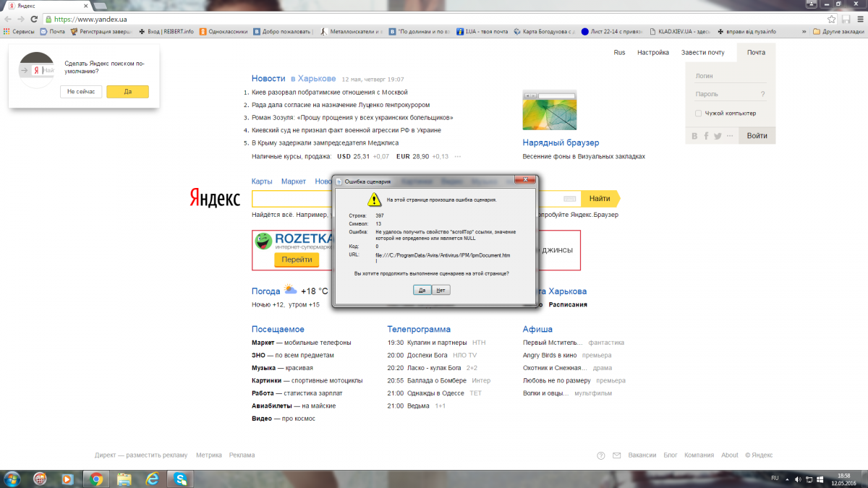868x488 pixels.
Task: Open the Одноклассники bookmark
Action: pyautogui.click(x=224, y=32)
